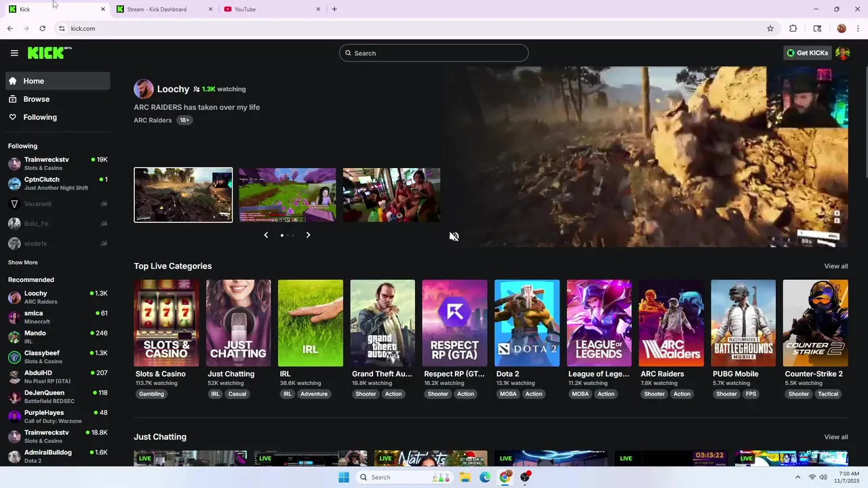The width and height of the screenshot is (868, 488).
Task: Go to the previous featured stream arrow
Action: (x=266, y=235)
